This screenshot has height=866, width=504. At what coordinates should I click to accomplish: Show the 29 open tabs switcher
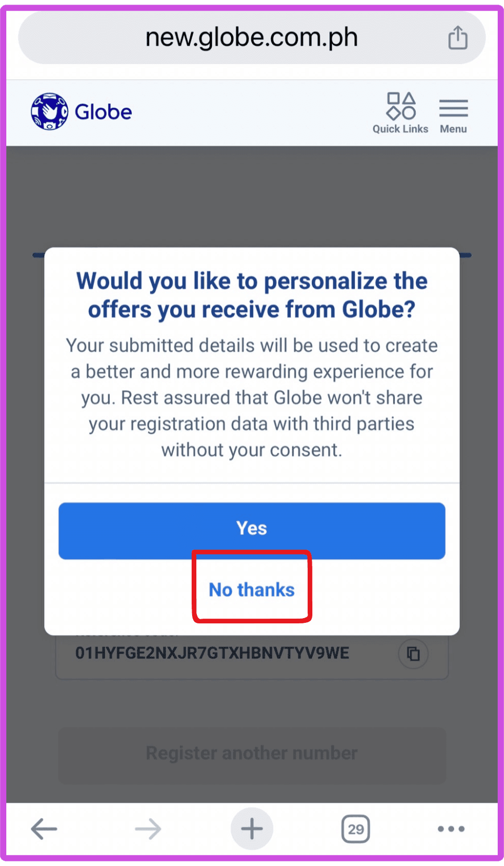[x=355, y=829]
